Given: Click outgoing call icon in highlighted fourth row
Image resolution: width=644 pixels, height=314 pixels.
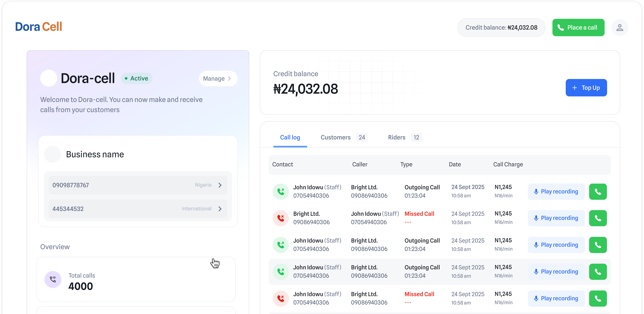Looking at the screenshot, I should coord(281,271).
